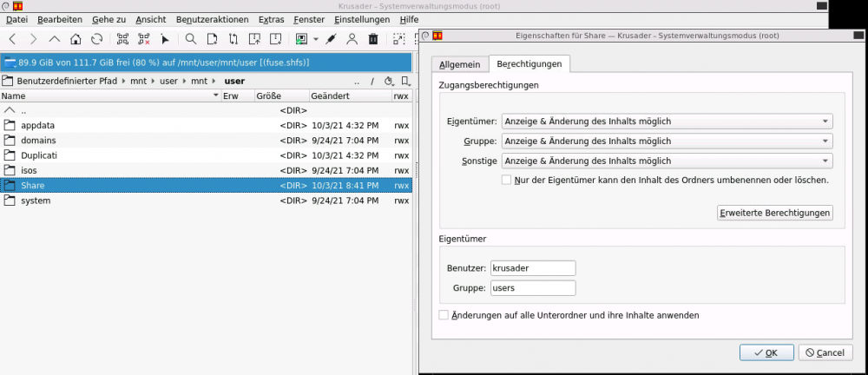Image resolution: width=868 pixels, height=375 pixels.
Task: Click the toolbar icon with a plus box
Action: pos(276,39)
